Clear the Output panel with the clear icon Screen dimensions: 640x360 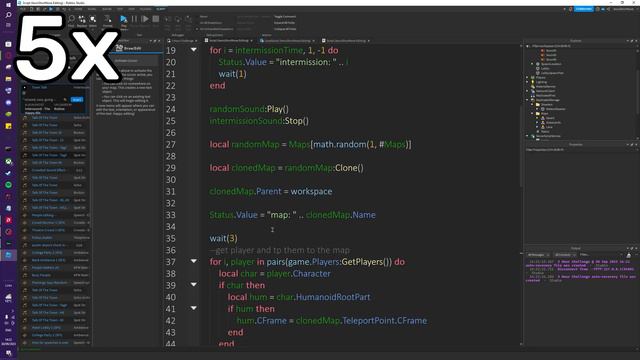tap(629, 255)
